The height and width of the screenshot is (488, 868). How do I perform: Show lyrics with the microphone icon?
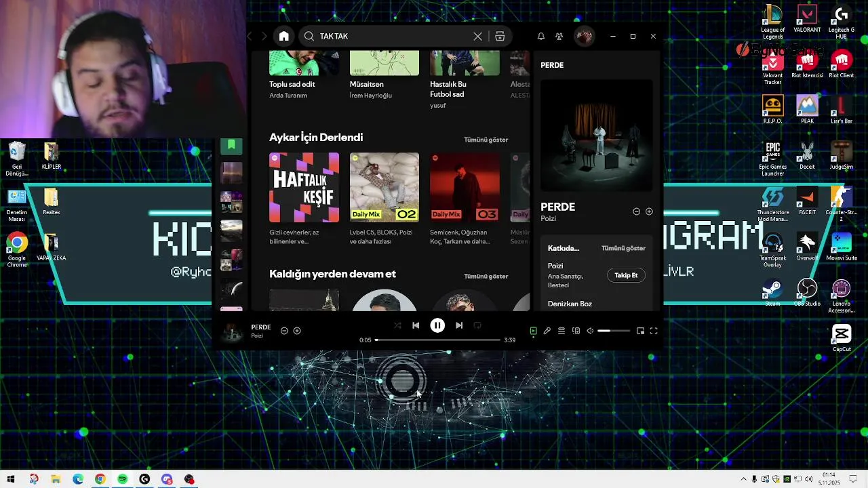coord(547,331)
